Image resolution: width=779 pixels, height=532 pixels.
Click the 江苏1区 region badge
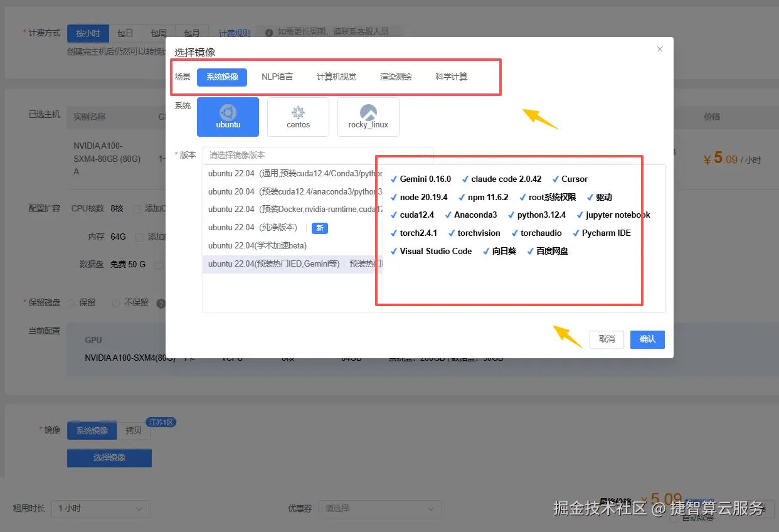(x=161, y=422)
